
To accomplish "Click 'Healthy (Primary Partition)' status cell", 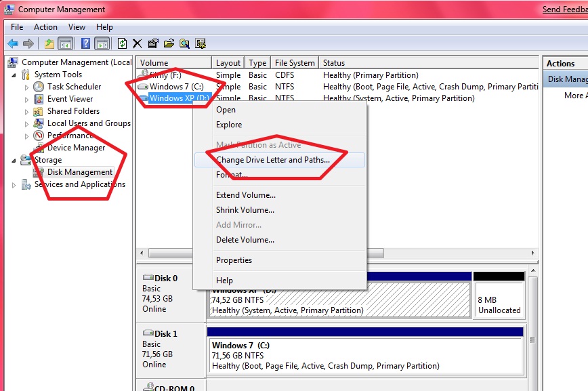I will pyautogui.click(x=371, y=75).
